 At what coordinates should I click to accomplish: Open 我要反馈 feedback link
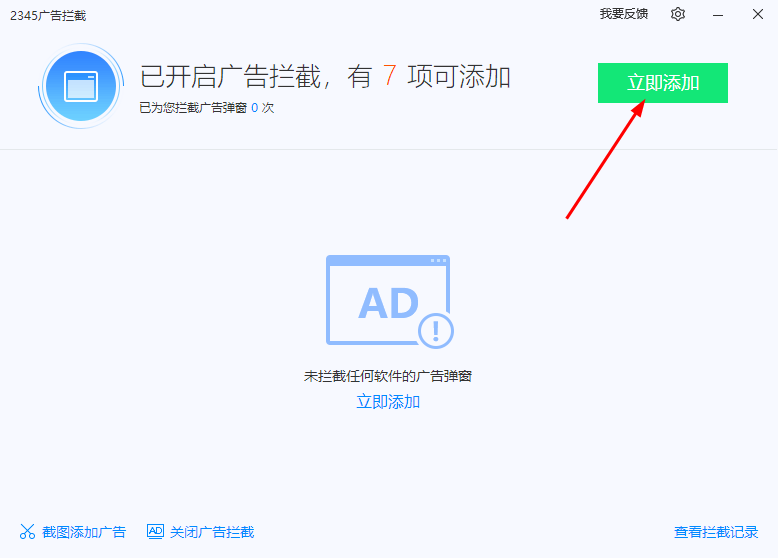[624, 14]
